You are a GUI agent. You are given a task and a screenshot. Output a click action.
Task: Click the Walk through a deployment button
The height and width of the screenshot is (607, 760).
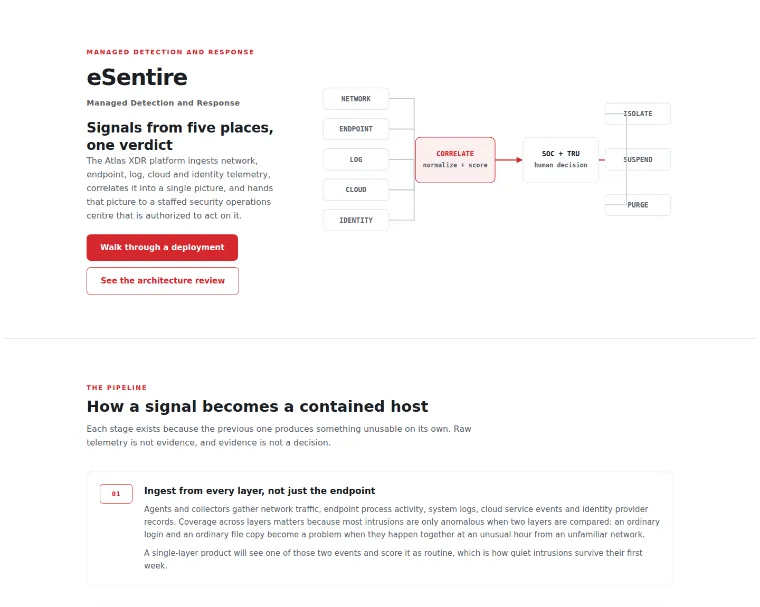coord(162,247)
